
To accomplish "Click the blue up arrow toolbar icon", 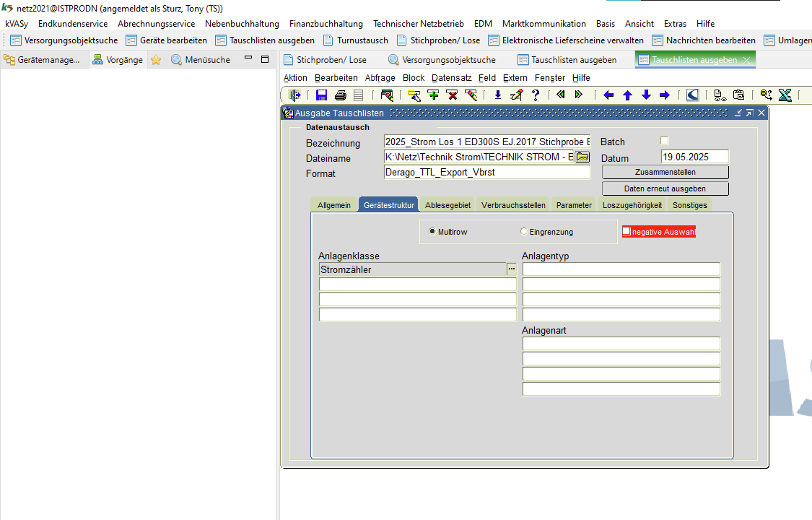I will pyautogui.click(x=627, y=95).
